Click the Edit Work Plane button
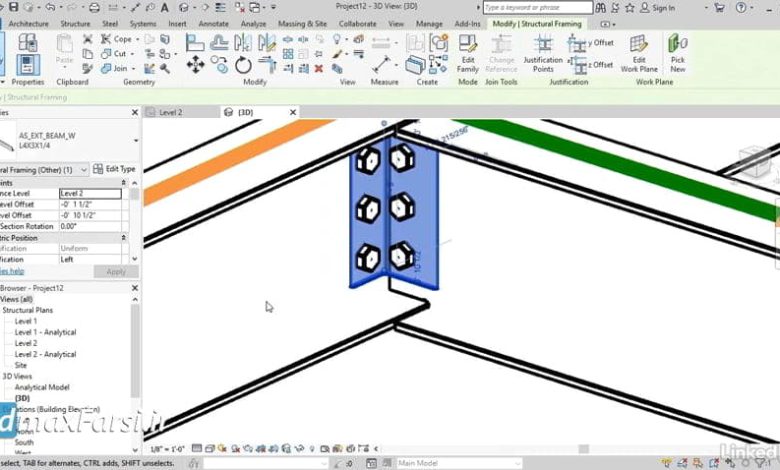Screen dimensions: 780x470 639,54
